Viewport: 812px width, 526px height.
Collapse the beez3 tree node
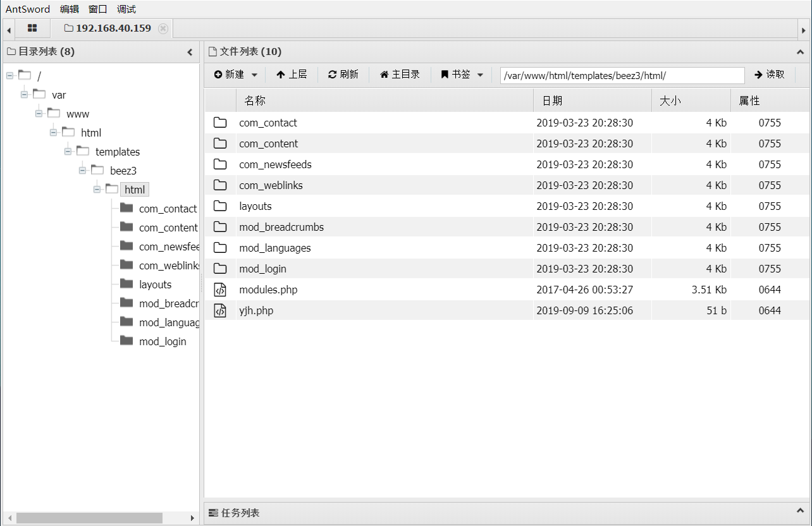82,171
